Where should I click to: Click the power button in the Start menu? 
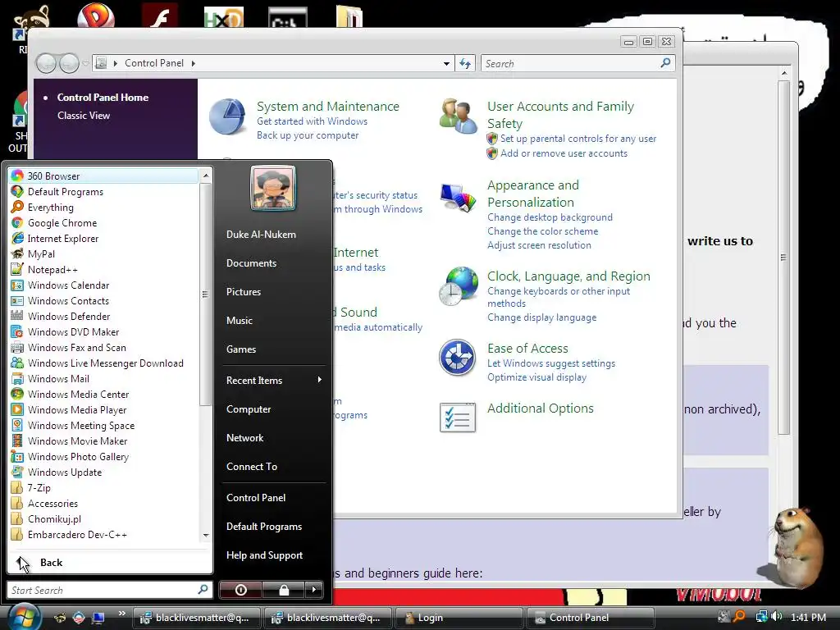(240, 590)
